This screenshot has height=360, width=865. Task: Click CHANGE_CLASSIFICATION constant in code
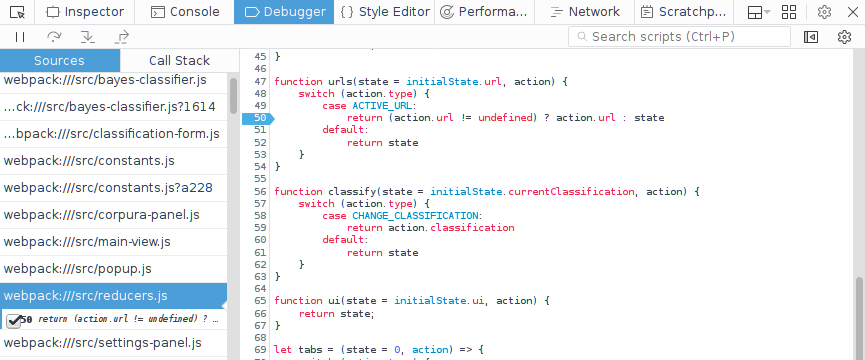pyautogui.click(x=415, y=216)
